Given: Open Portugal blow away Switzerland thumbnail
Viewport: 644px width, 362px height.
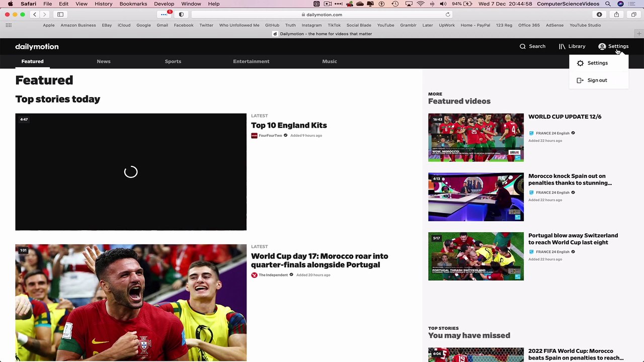Looking at the screenshot, I should click(x=476, y=256).
